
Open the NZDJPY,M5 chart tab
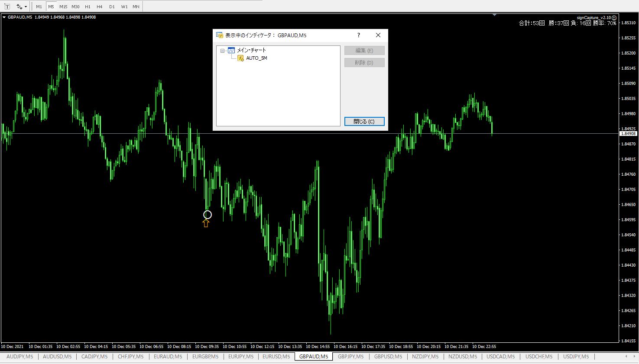(425, 357)
